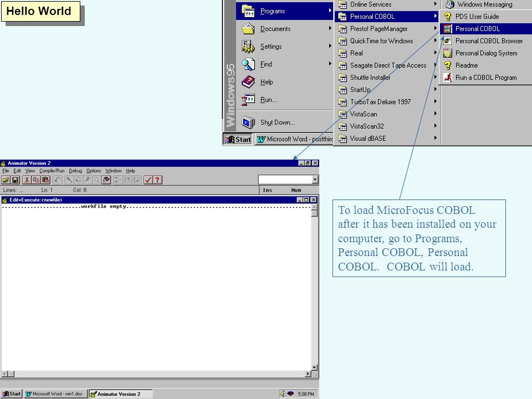Click the Start button on bottom taskbar

(11, 393)
